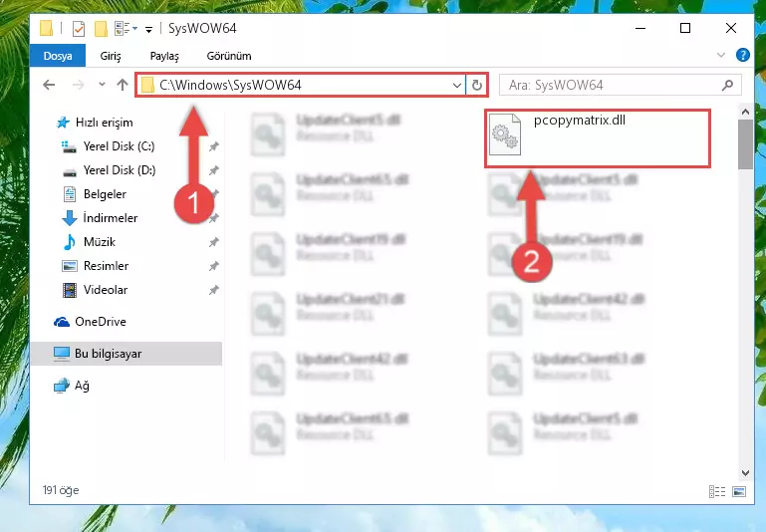Click the Ara: SysWOW64 search box
The width and height of the screenshot is (766, 532).
[621, 85]
